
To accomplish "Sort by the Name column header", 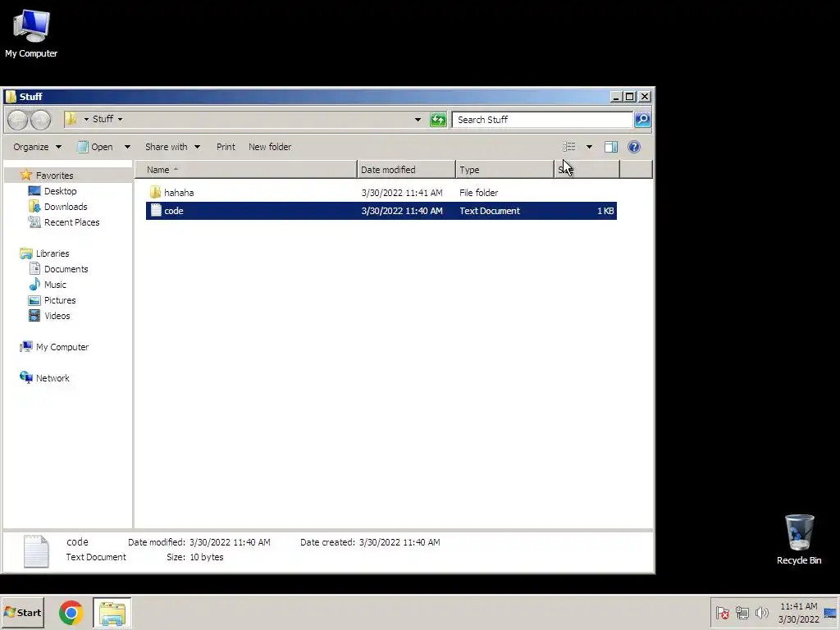I will [x=246, y=170].
